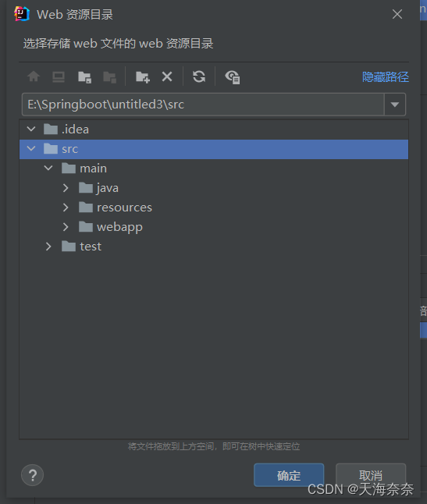This screenshot has width=427, height=504.
Task: Jump to the desktop directory
Action: pos(59,76)
